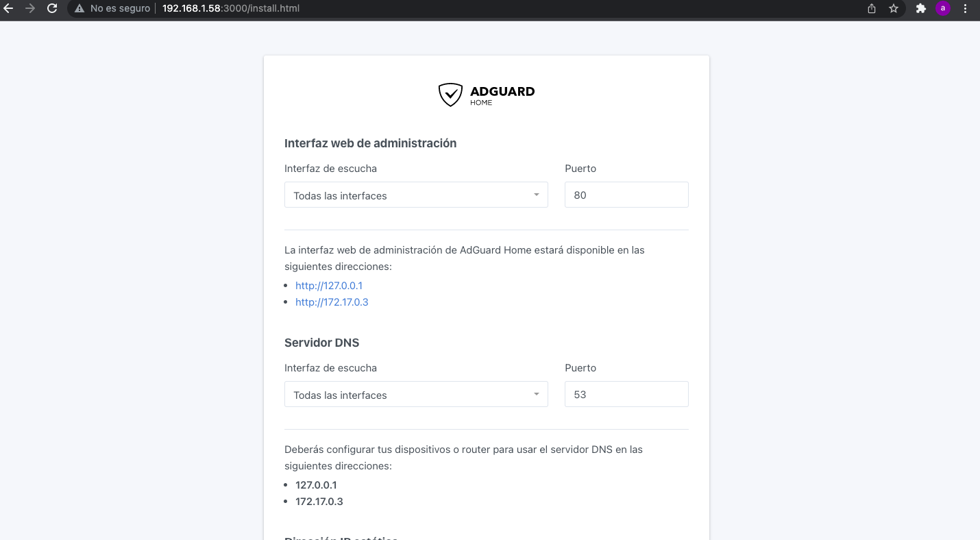Click the AdGuard Home shield logo
980x540 pixels.
click(450, 95)
